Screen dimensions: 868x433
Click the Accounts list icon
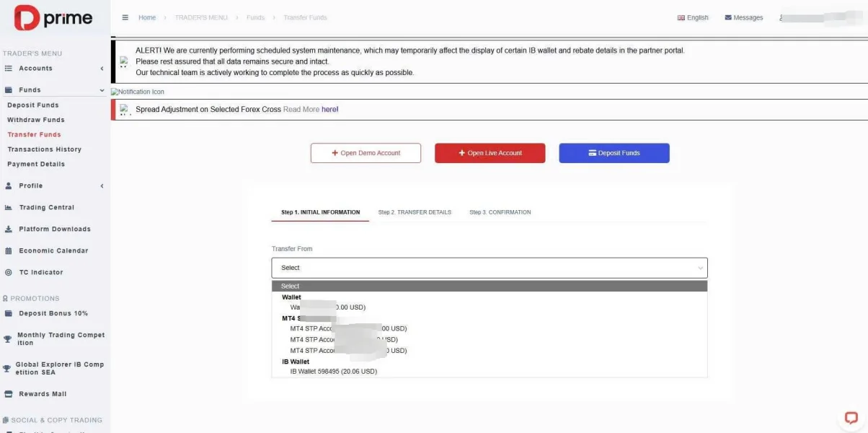pyautogui.click(x=9, y=69)
